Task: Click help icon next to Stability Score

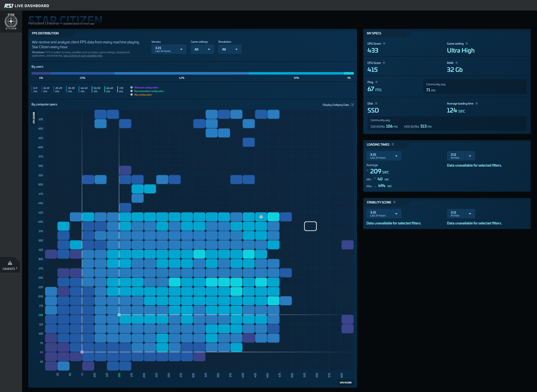Action: 394,202
